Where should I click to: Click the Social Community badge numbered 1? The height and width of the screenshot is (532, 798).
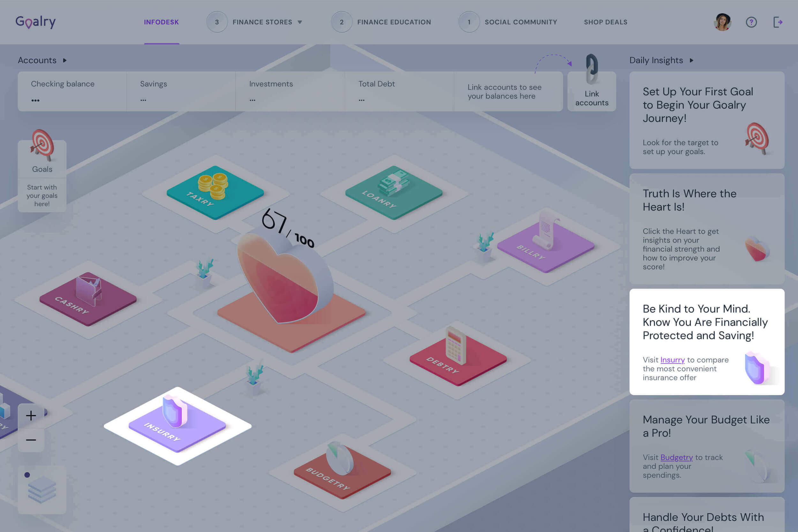(469, 22)
